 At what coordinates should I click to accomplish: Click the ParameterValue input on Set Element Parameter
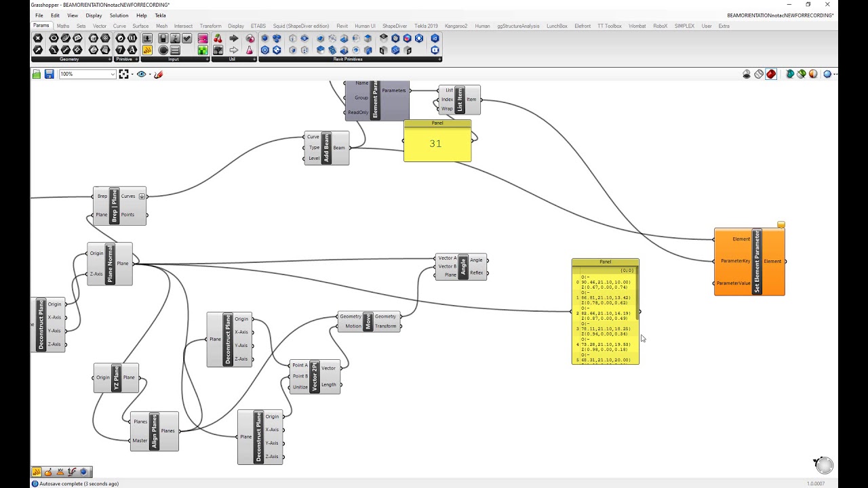734,283
